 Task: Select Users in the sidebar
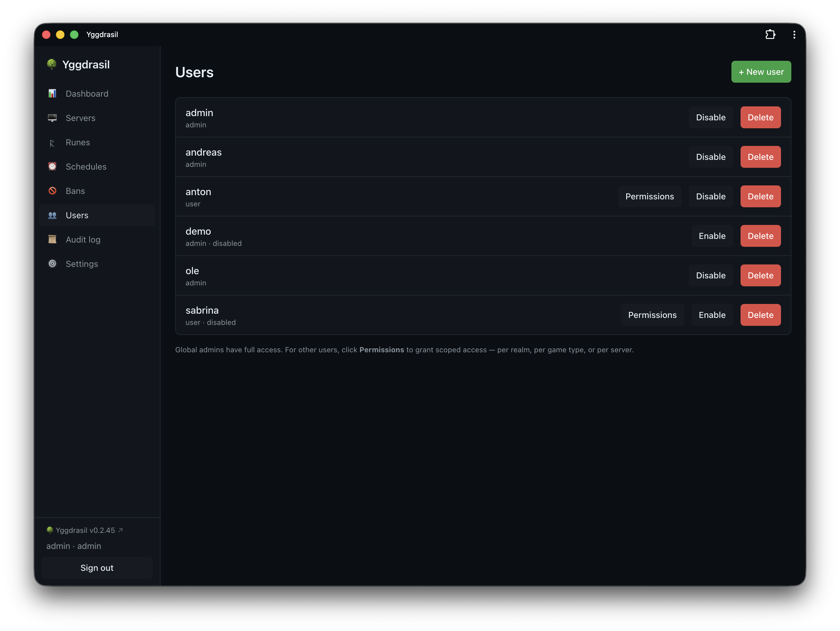tap(97, 215)
